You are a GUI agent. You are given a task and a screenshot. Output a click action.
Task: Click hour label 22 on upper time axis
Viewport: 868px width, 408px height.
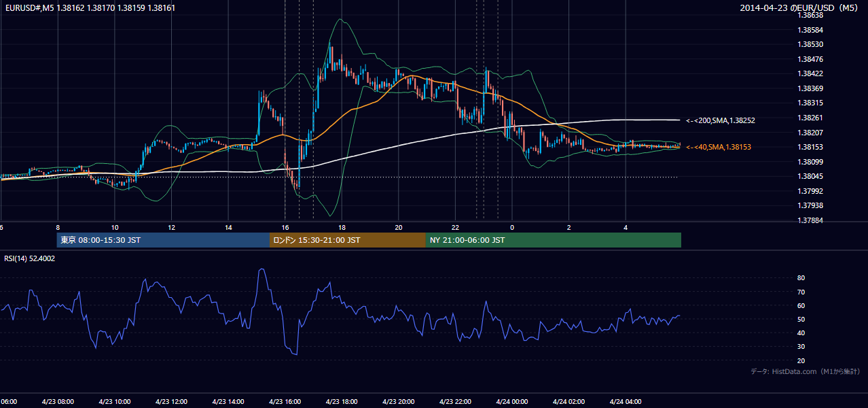[x=455, y=227]
